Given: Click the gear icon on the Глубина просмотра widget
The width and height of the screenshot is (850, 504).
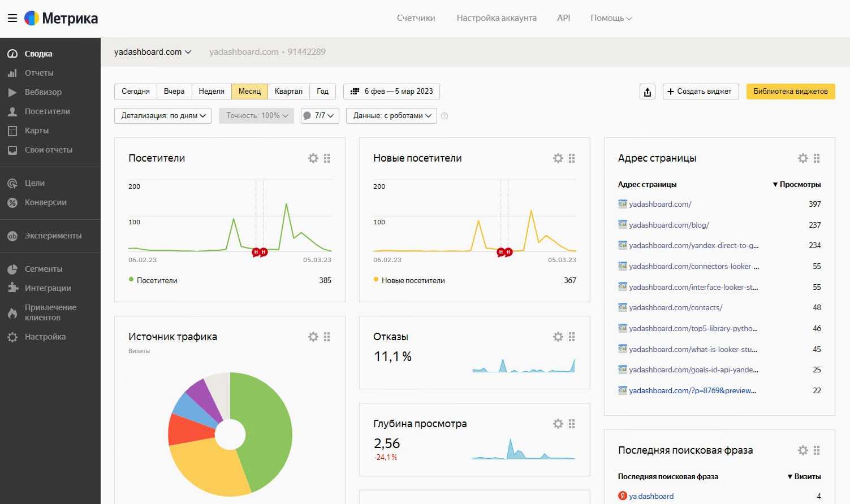Looking at the screenshot, I should pos(558,424).
